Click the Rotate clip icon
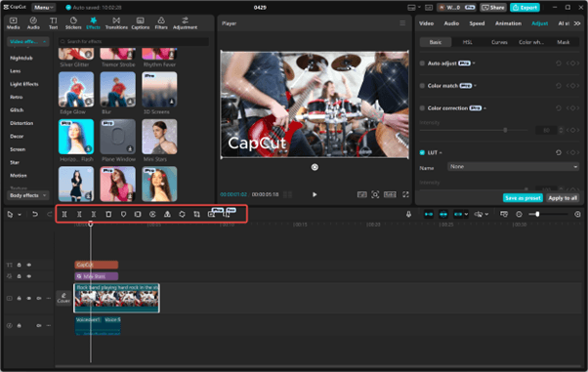588x372 pixels. pyautogui.click(x=182, y=214)
